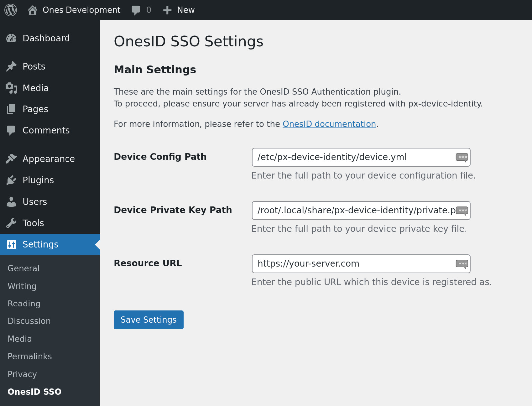Focus the Device Private Key Path input
This screenshot has height=406, width=532.
(361, 211)
